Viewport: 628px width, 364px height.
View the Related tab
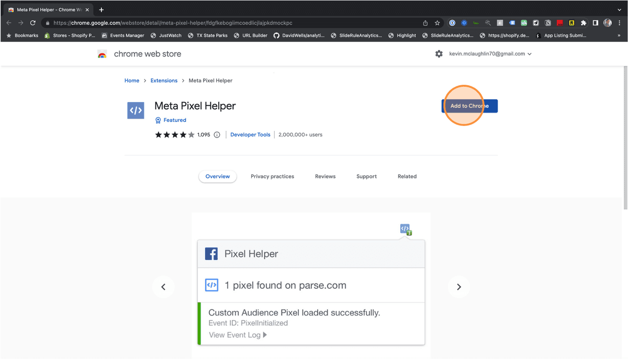(407, 176)
